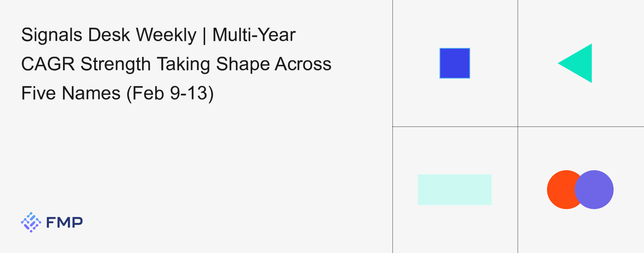644x253 pixels.
Task: Click the FMP wordmark text
Action: tap(64, 222)
